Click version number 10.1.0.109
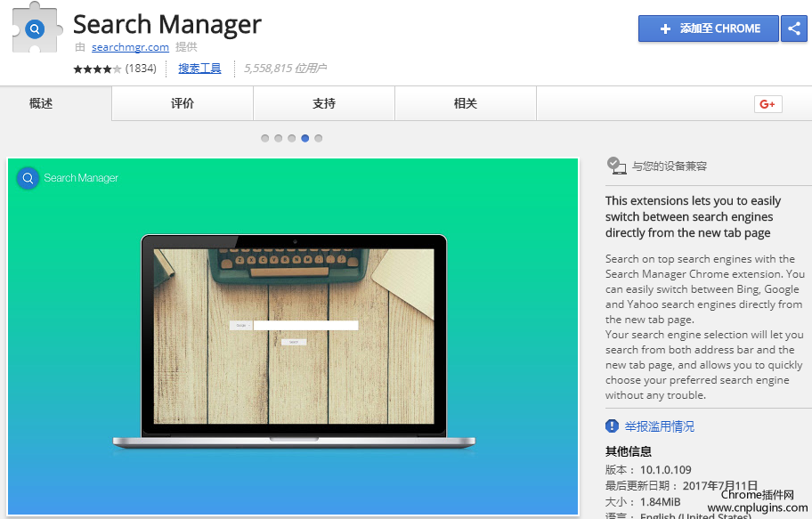This screenshot has height=519, width=812. point(665,470)
